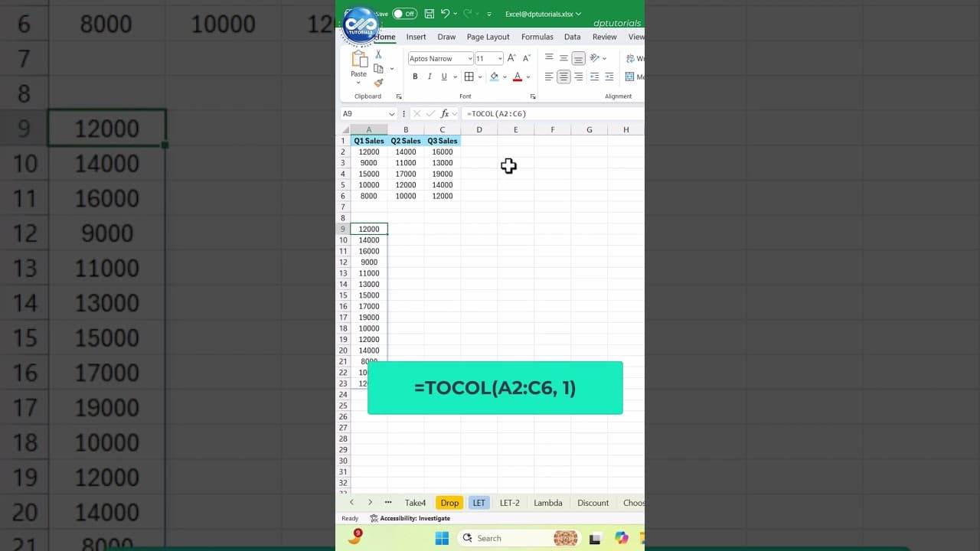Click the Underline icon

(444, 77)
